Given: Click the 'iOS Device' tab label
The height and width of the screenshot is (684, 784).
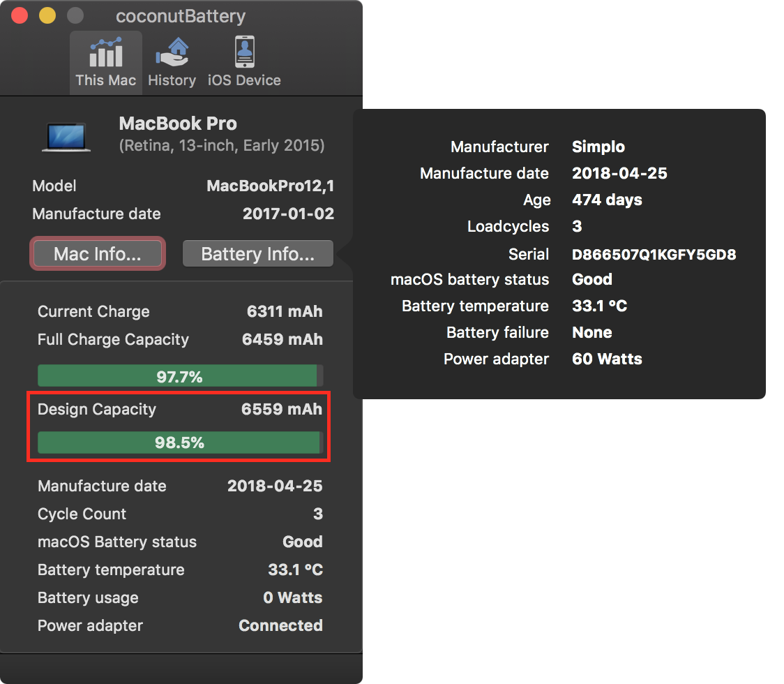Looking at the screenshot, I should [x=245, y=80].
